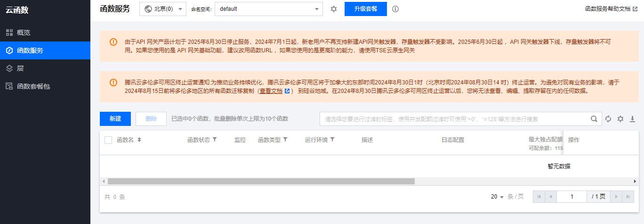
Task: Go to first page
Action: [539, 197]
